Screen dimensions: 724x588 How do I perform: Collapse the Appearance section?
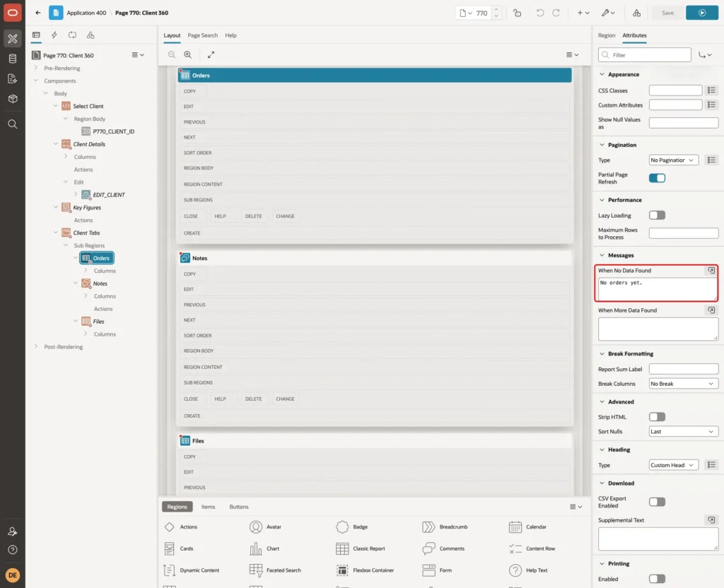tap(602, 74)
